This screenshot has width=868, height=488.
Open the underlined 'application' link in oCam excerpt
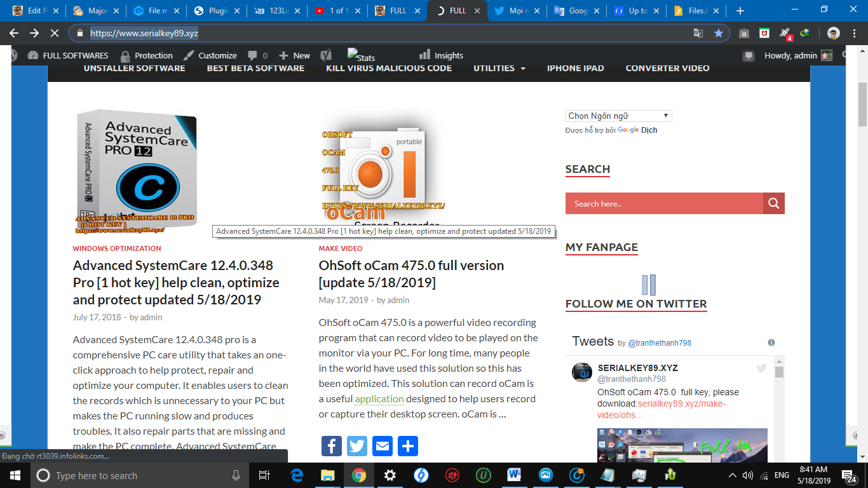[379, 399]
